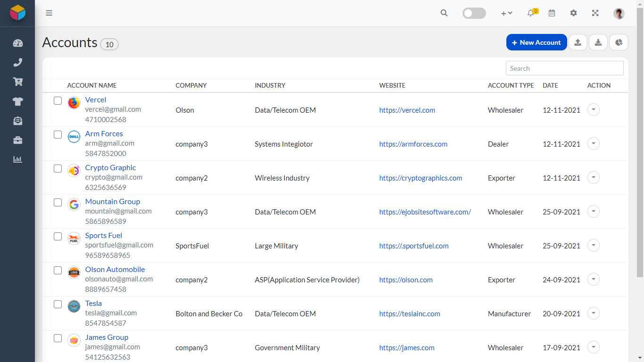Sort by the Account Type column header
The image size is (644, 362).
pos(511,85)
